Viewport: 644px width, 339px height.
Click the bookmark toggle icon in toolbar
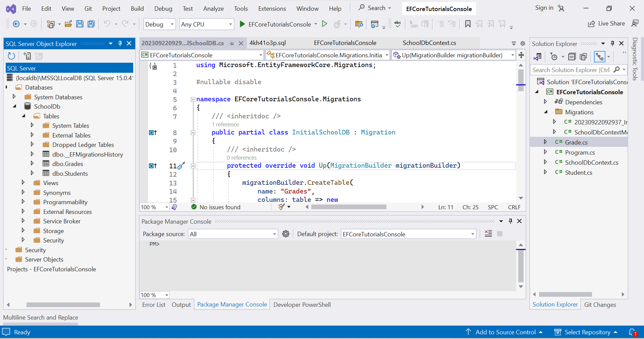pos(468,24)
